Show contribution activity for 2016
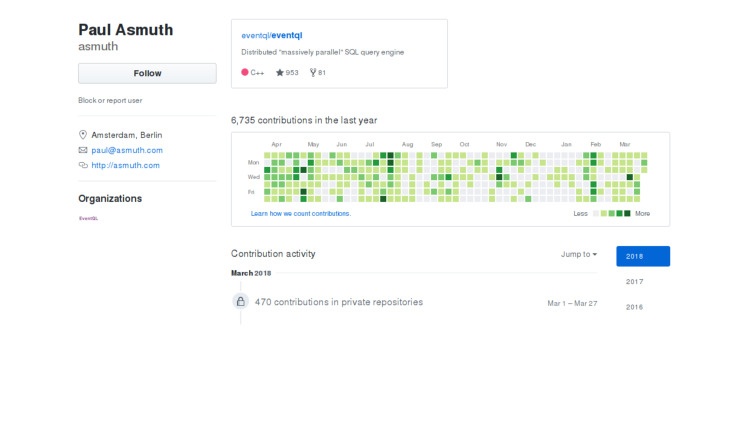This screenshot has width=750, height=422. tap(634, 307)
